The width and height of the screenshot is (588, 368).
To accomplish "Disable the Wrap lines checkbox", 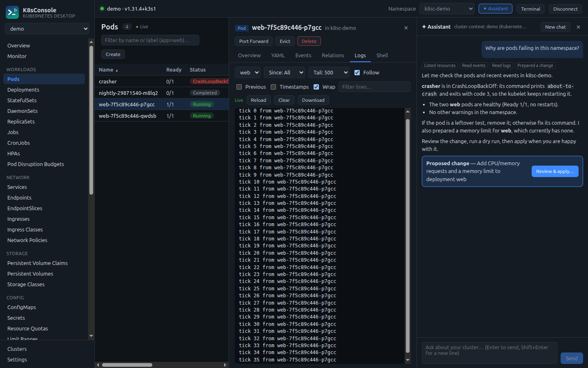I will point(316,87).
